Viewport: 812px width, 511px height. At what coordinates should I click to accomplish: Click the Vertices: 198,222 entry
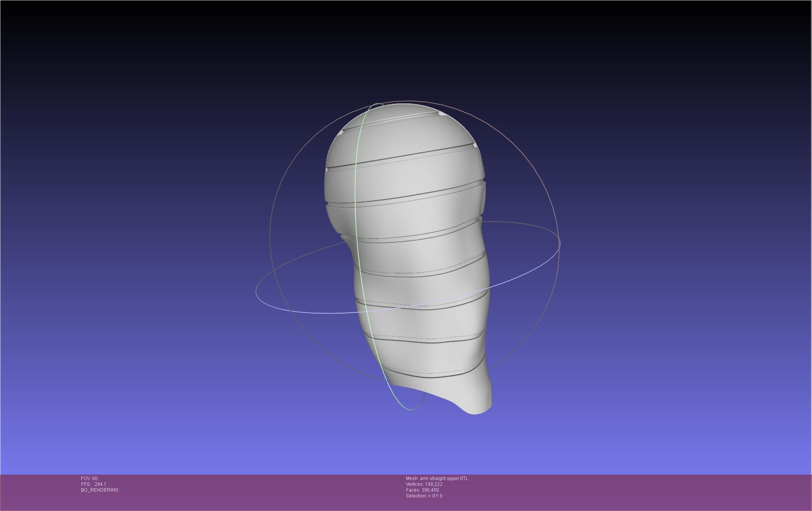pyautogui.click(x=424, y=484)
